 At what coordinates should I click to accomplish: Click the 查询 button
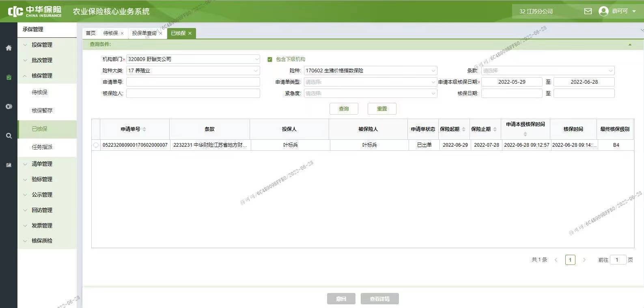(344, 109)
